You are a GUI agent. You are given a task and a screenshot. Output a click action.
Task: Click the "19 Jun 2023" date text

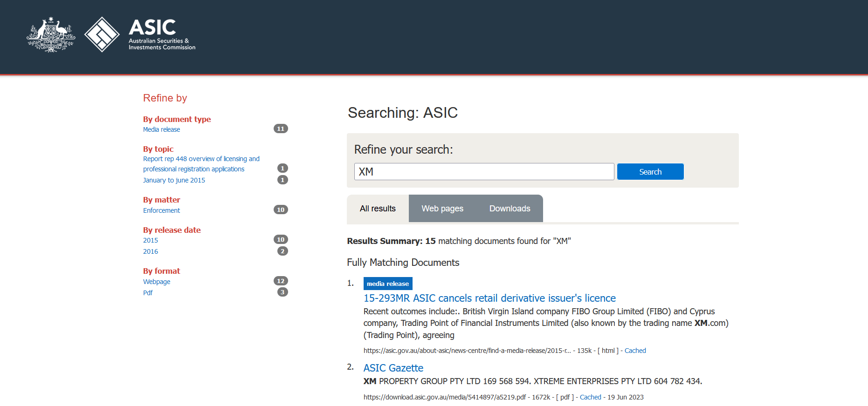tap(626, 397)
